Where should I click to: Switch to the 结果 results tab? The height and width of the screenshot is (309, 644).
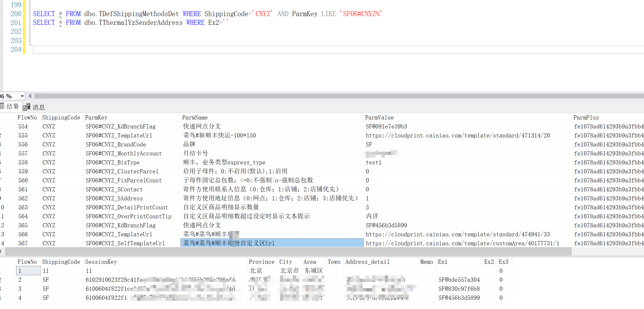coord(12,107)
